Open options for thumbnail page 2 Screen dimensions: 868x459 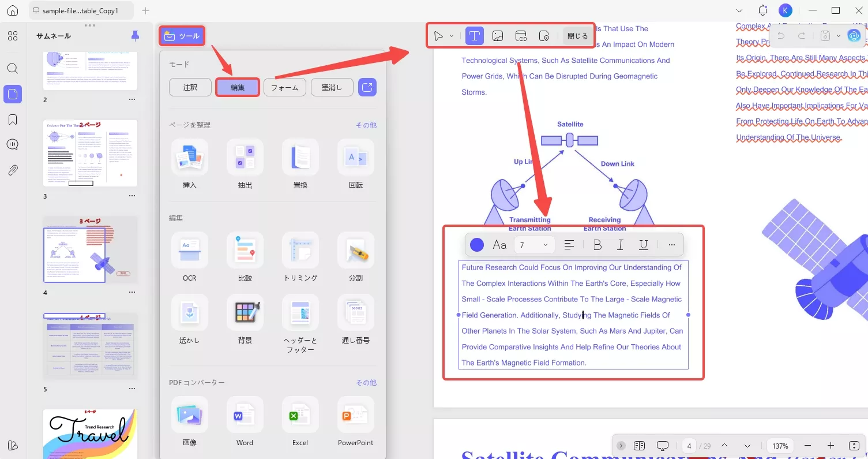tap(132, 99)
